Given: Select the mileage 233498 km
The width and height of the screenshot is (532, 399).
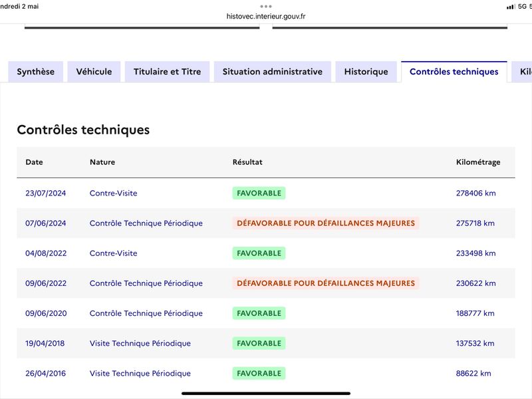Looking at the screenshot, I should (x=475, y=253).
